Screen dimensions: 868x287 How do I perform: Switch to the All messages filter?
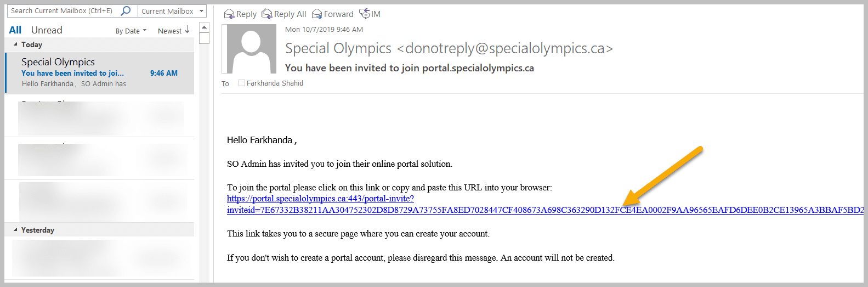(15, 30)
